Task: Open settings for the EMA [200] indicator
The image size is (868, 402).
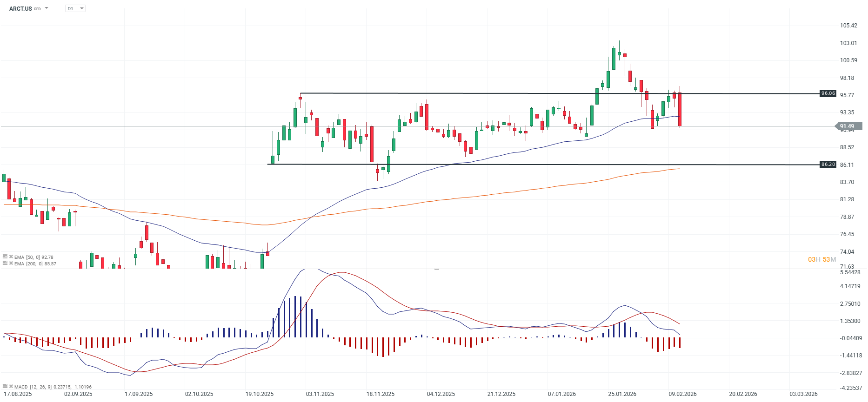Action: [5, 263]
